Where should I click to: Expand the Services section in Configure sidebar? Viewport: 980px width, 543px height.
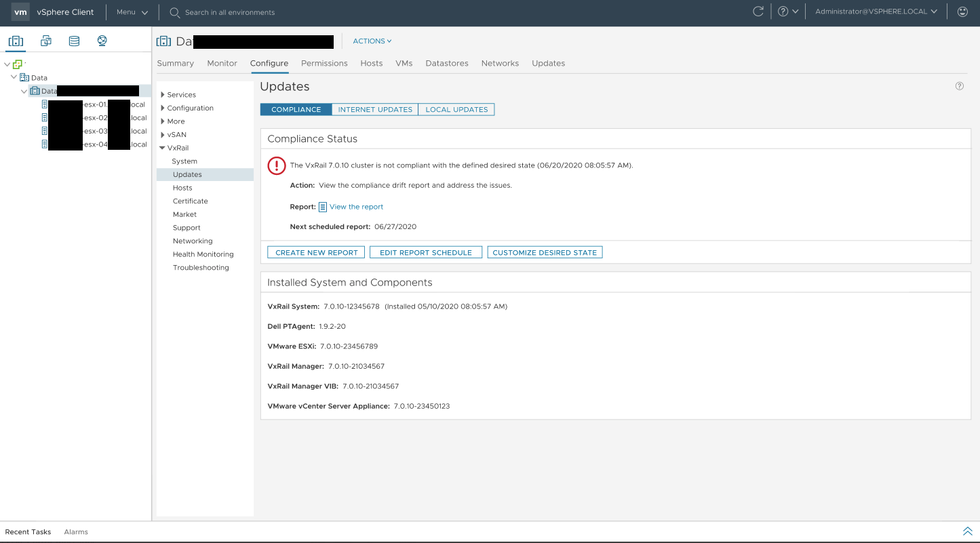[162, 94]
